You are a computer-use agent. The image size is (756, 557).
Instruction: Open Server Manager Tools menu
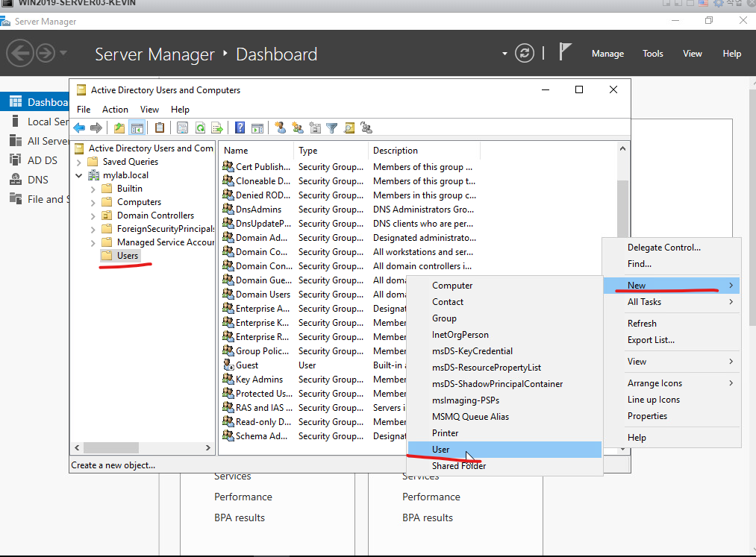coord(653,54)
